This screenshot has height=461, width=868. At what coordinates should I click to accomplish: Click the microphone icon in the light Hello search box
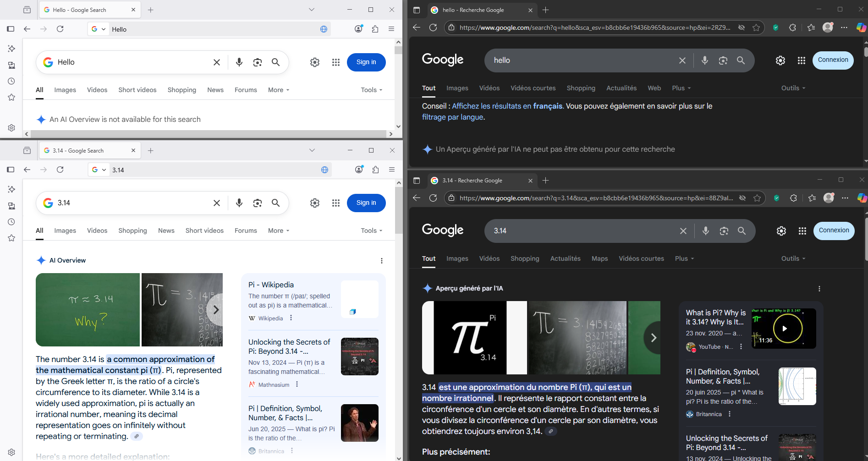click(239, 62)
